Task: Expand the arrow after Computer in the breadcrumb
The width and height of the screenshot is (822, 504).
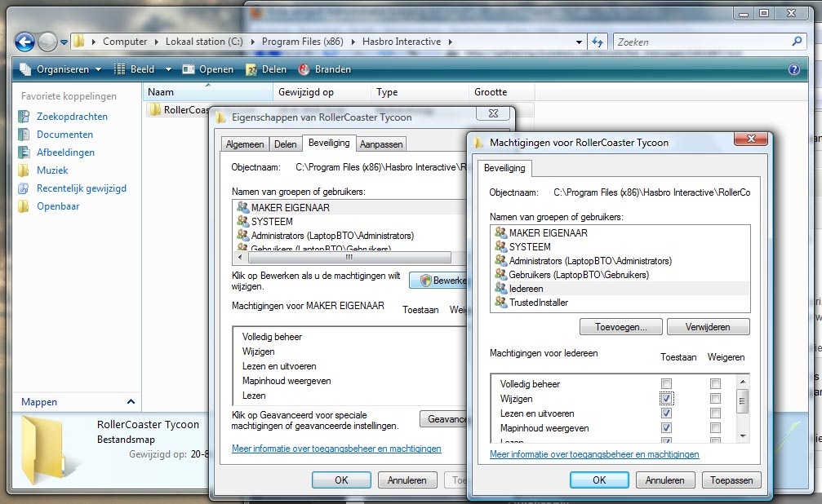Action: pos(156,42)
